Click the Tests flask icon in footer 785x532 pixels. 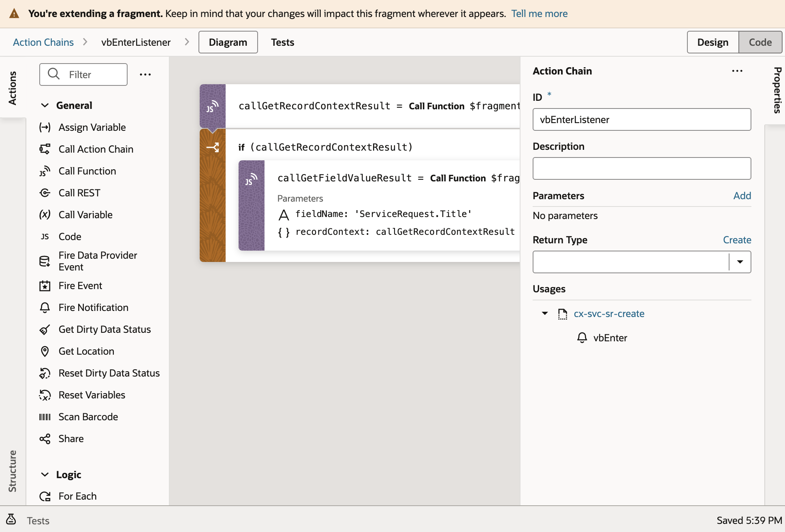tap(11, 519)
